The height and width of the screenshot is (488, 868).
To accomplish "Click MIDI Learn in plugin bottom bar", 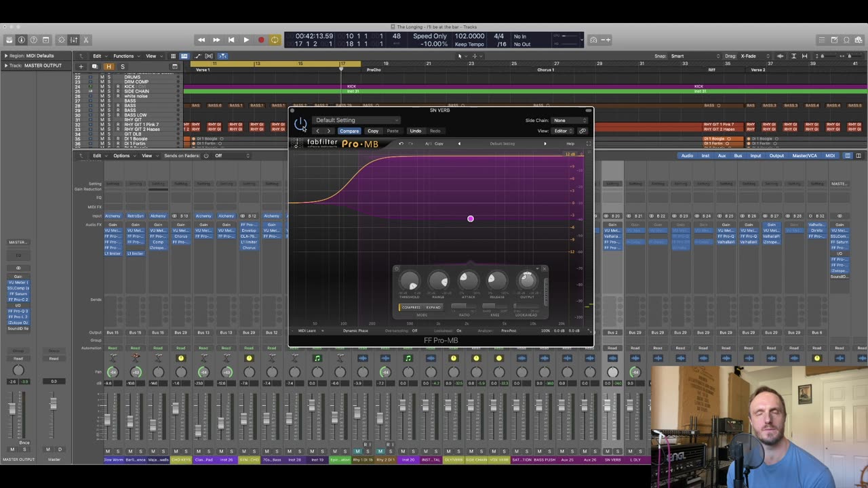I will point(307,331).
